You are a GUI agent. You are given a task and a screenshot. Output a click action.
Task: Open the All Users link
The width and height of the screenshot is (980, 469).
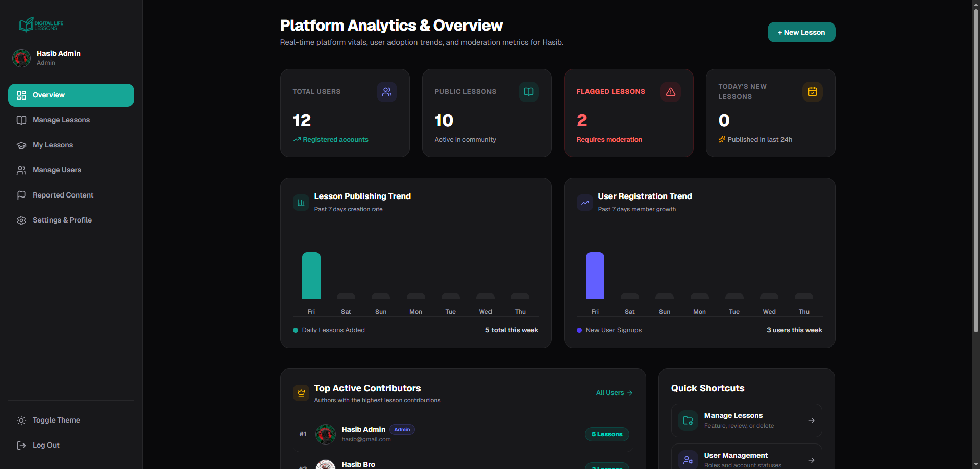click(x=615, y=393)
